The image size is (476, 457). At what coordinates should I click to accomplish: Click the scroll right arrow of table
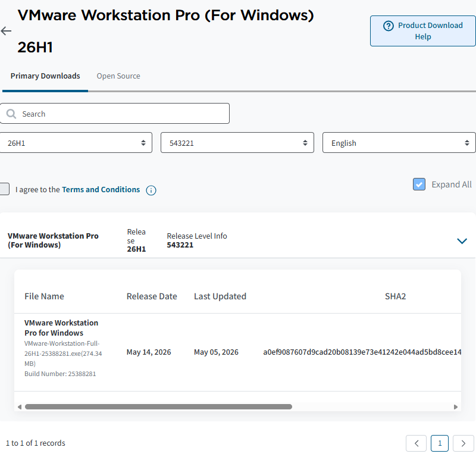pos(456,407)
